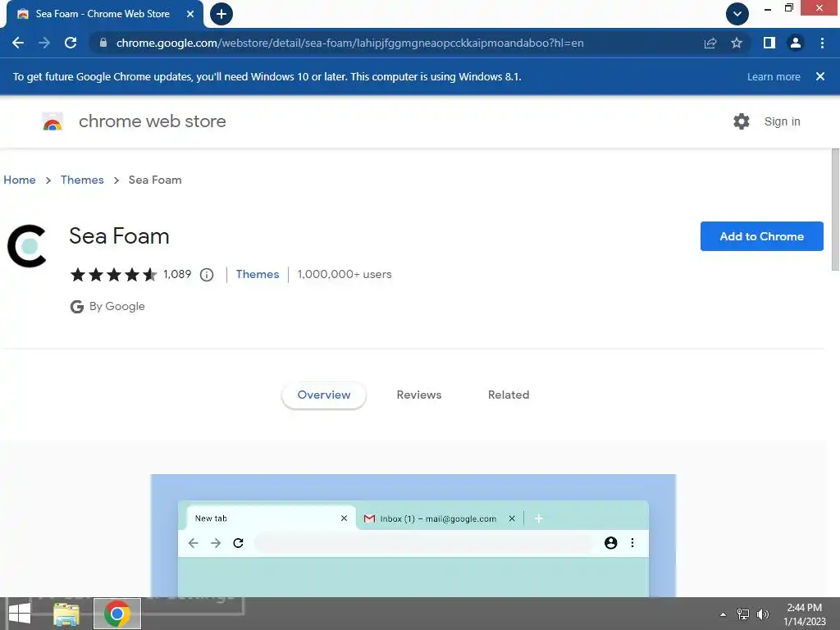The image size is (840, 630).
Task: Share this page using the share icon
Action: (710, 43)
